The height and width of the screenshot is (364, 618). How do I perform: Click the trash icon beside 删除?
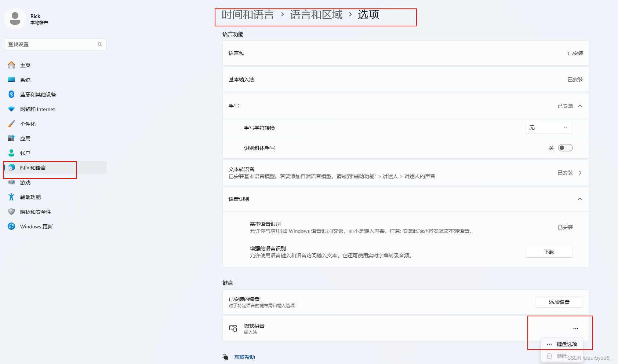pyautogui.click(x=549, y=356)
